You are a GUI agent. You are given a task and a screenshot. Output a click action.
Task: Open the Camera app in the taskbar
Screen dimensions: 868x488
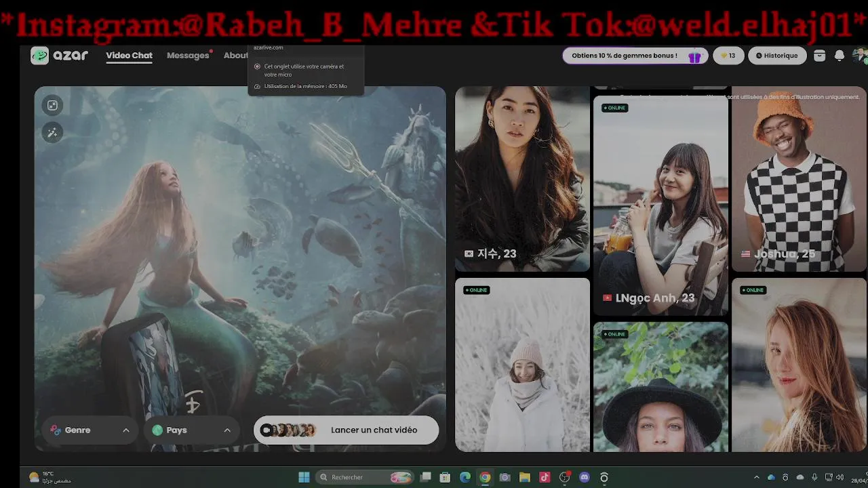pyautogui.click(x=505, y=477)
